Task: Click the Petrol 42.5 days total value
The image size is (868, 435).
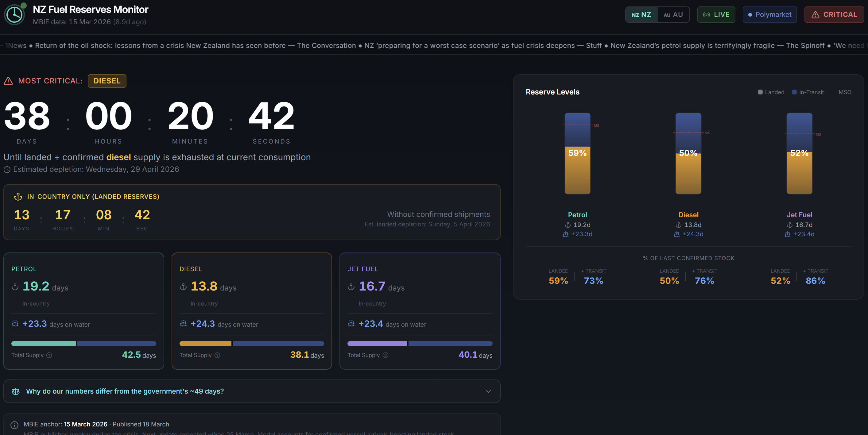Action: click(139, 355)
